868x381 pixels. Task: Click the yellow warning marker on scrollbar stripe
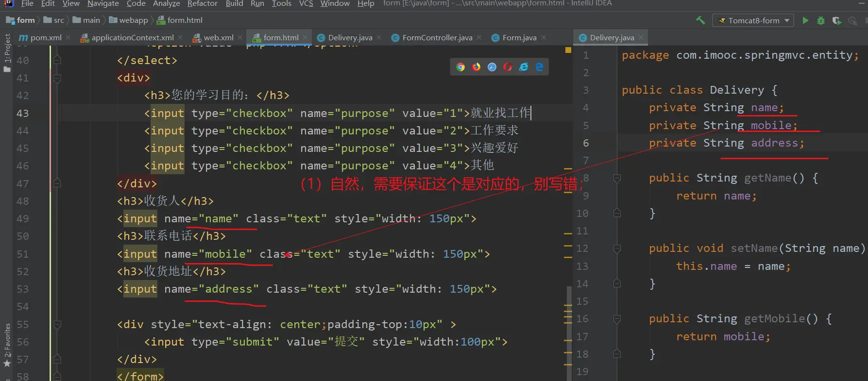pyautogui.click(x=568, y=50)
